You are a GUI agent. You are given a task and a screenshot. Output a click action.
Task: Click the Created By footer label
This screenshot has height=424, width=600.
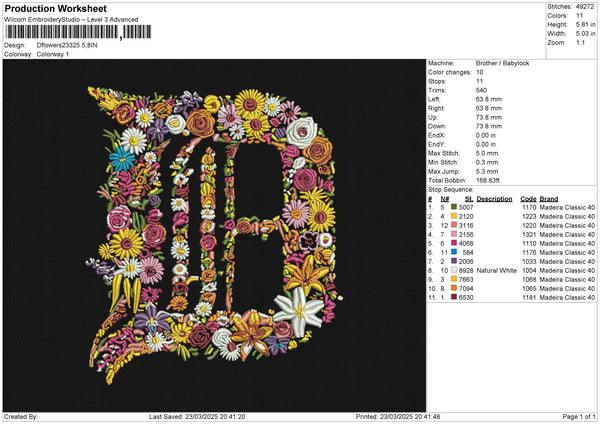(21, 417)
